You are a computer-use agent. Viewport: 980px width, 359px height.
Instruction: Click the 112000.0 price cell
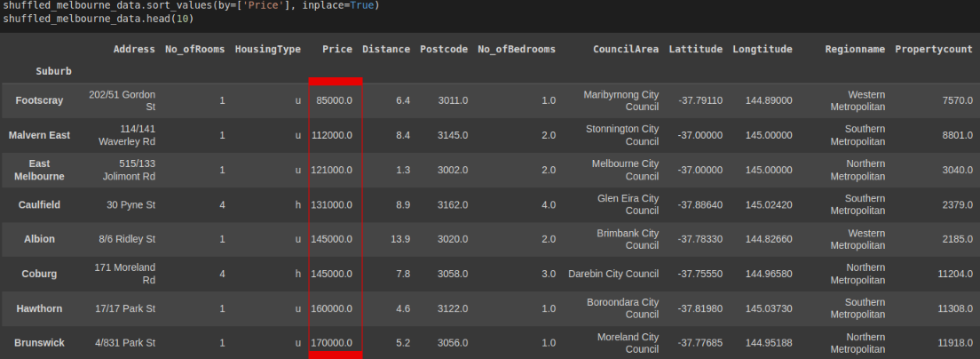click(x=331, y=135)
